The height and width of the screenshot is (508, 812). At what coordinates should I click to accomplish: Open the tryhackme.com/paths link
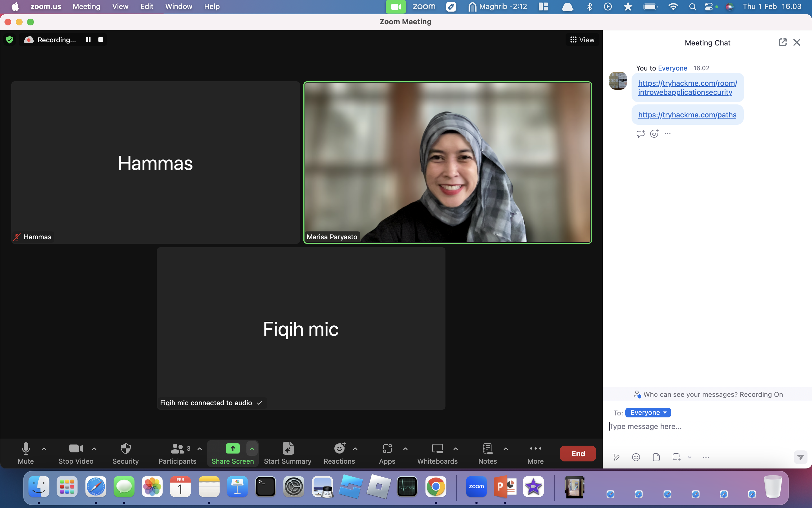pos(687,115)
